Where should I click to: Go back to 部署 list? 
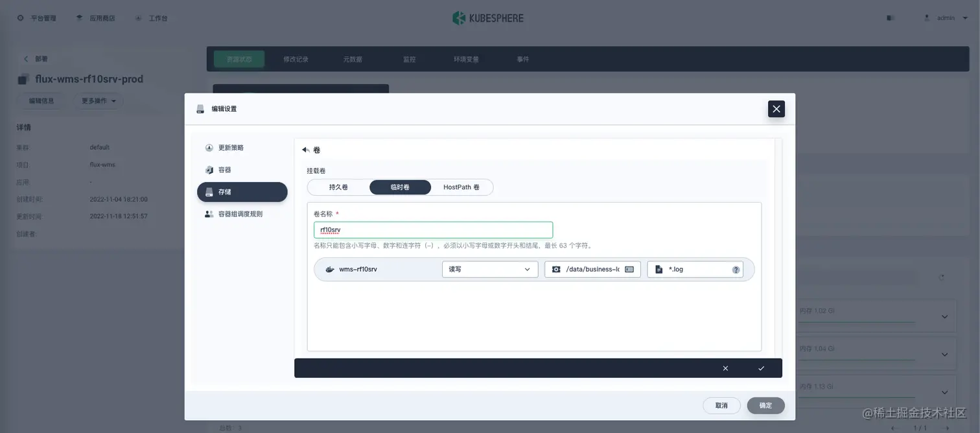click(36, 59)
